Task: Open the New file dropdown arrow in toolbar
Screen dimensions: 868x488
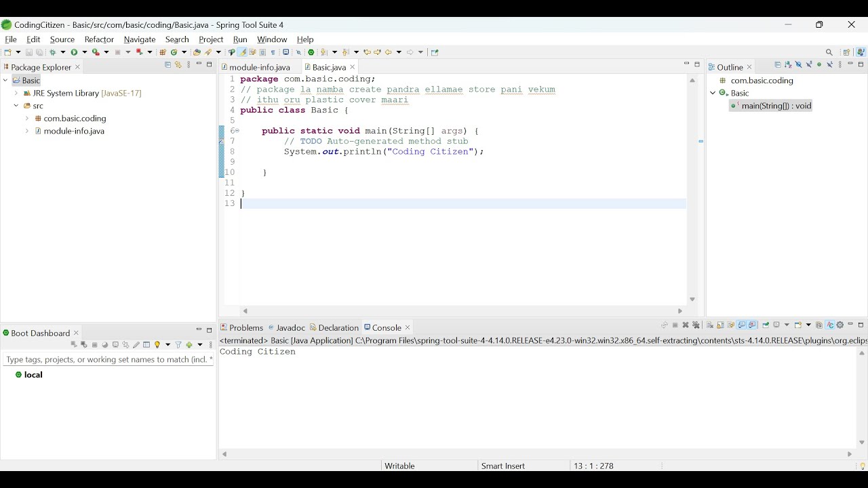Action: [18, 52]
